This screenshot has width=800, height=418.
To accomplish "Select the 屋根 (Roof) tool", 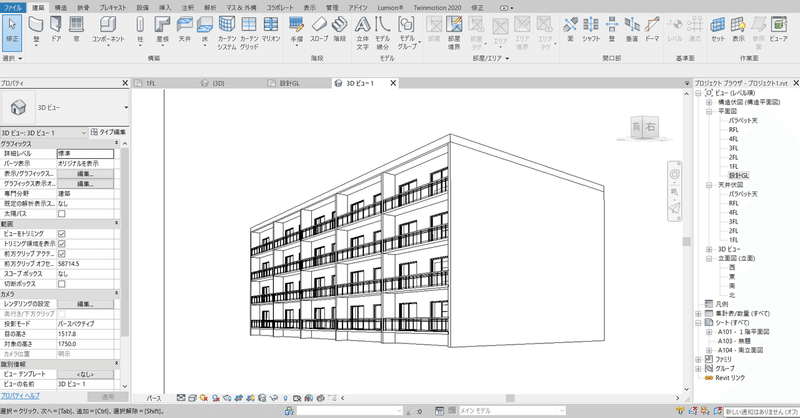I will [x=162, y=30].
